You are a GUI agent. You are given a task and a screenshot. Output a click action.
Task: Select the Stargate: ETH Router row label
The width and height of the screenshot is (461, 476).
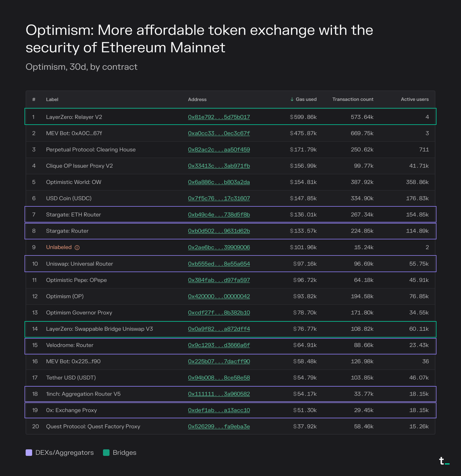click(x=73, y=215)
